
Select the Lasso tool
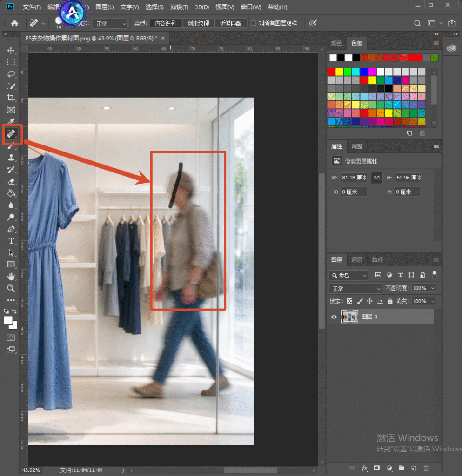coord(11,74)
